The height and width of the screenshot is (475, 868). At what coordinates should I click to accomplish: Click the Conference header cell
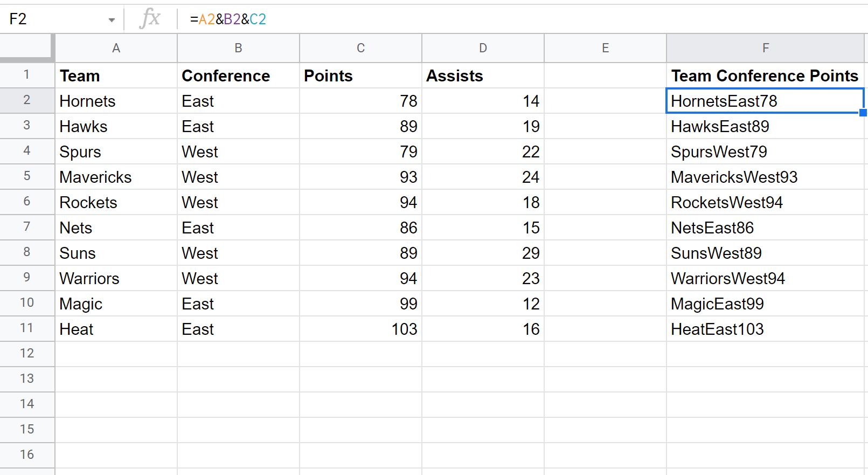pos(238,75)
